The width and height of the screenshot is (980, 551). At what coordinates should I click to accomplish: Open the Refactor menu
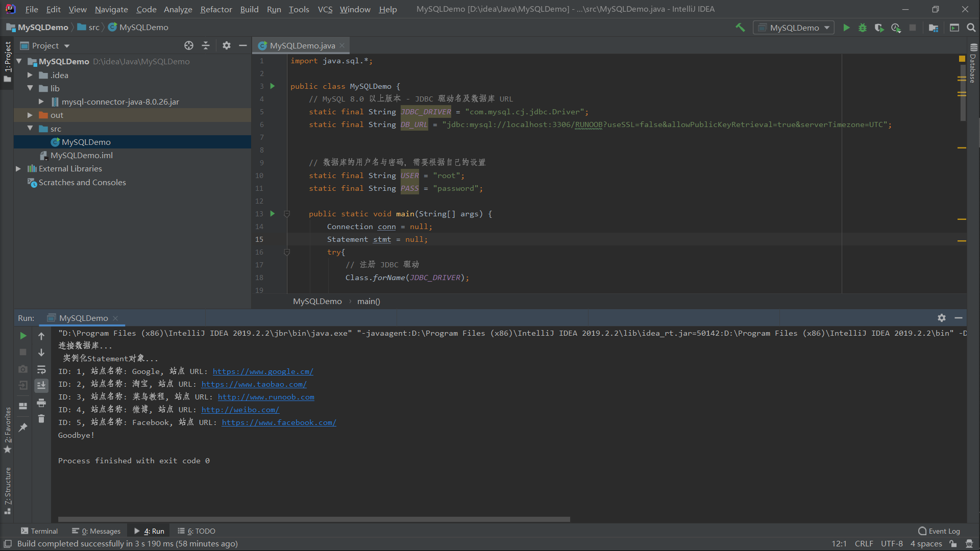click(x=216, y=9)
